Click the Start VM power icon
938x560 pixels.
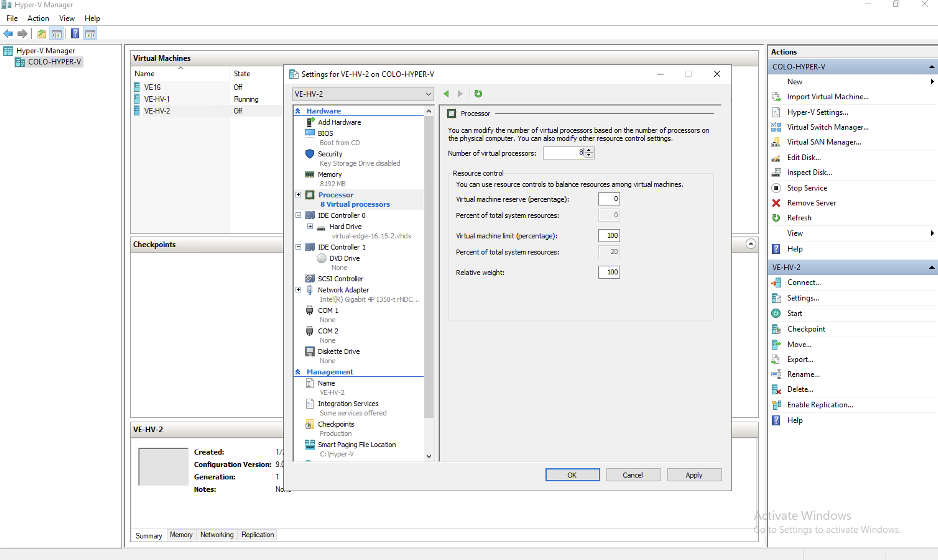pyautogui.click(x=776, y=313)
